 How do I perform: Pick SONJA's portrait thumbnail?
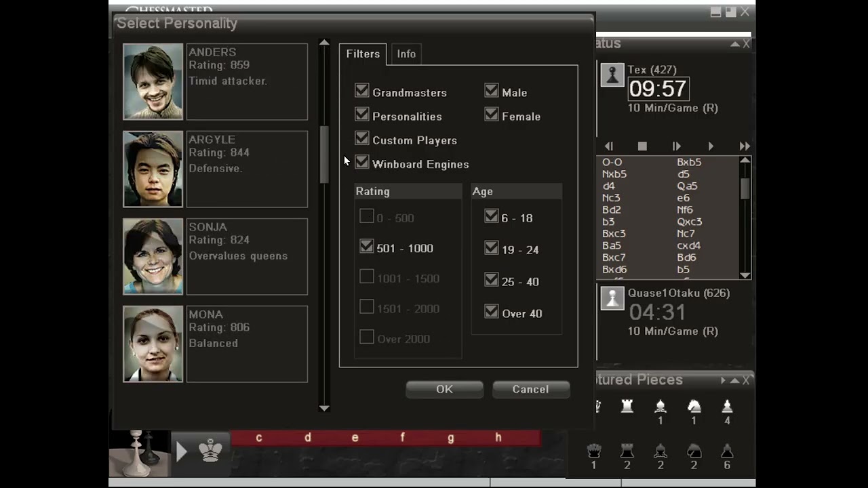tap(153, 256)
